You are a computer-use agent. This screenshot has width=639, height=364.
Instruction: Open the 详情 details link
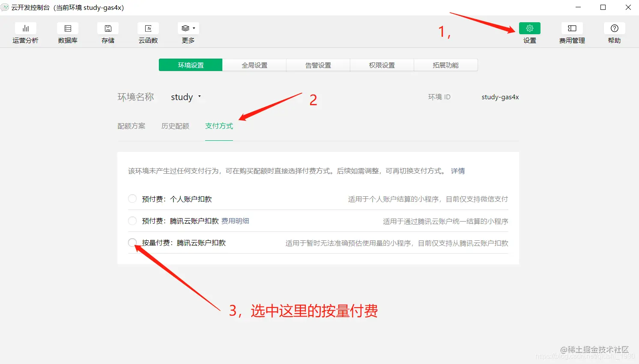[458, 171]
